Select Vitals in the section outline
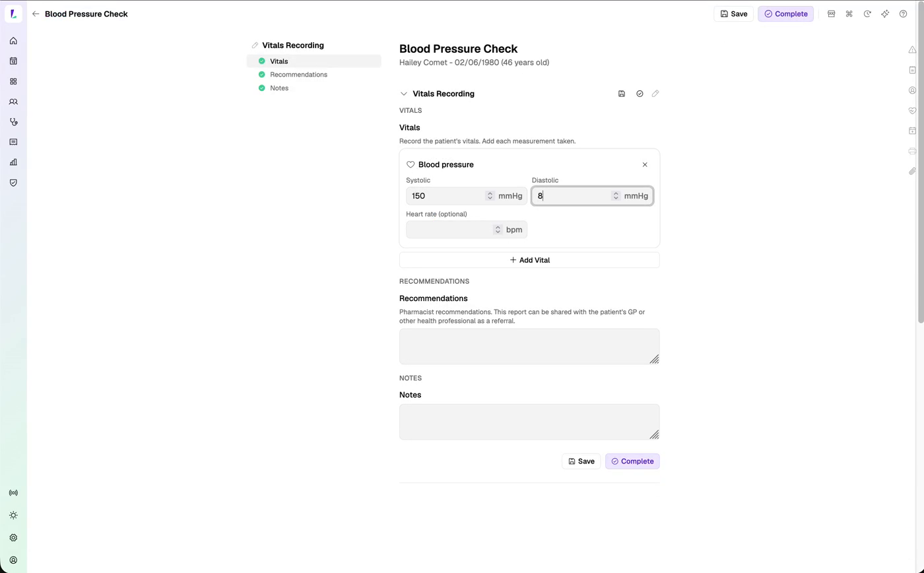Viewport: 924px width, 573px height. 314,61
